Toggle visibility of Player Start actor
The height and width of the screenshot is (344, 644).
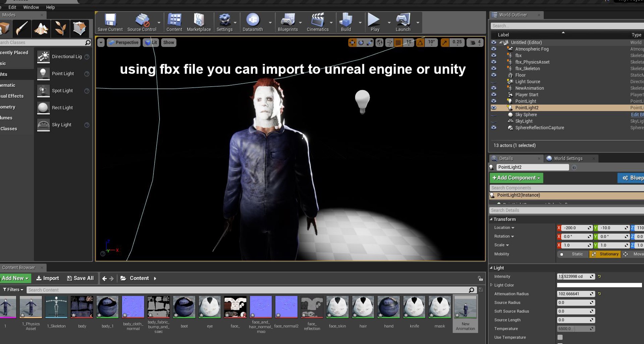(x=494, y=95)
